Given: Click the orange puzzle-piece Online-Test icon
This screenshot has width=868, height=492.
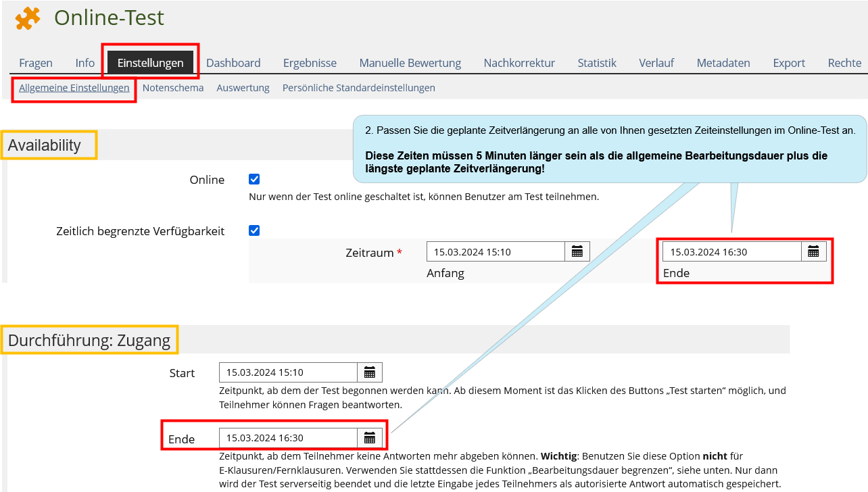Looking at the screenshot, I should point(28,18).
